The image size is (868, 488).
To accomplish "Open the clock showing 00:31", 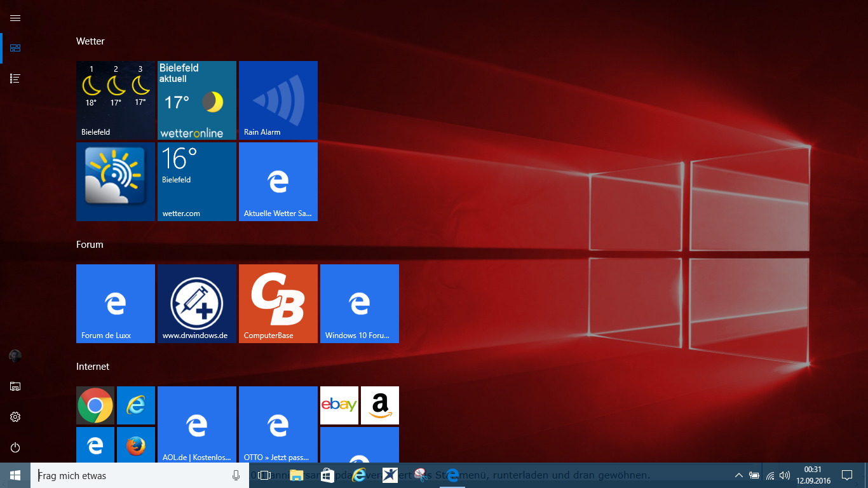I will click(813, 475).
